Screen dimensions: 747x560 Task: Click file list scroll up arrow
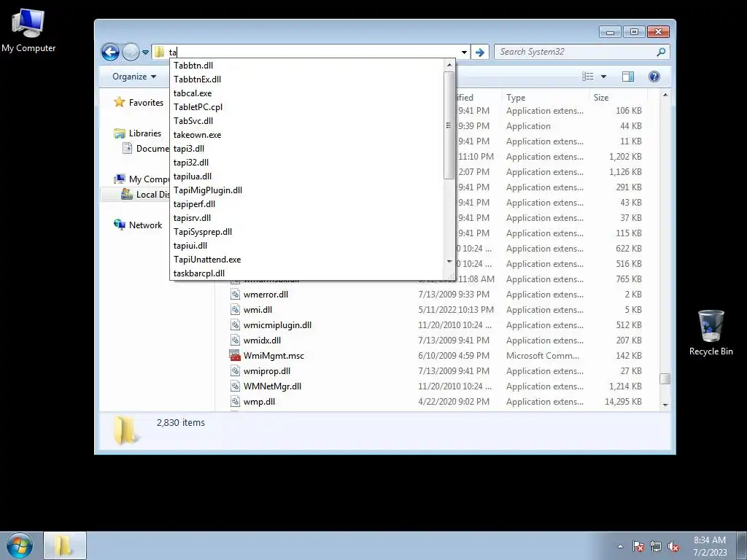[x=665, y=96]
